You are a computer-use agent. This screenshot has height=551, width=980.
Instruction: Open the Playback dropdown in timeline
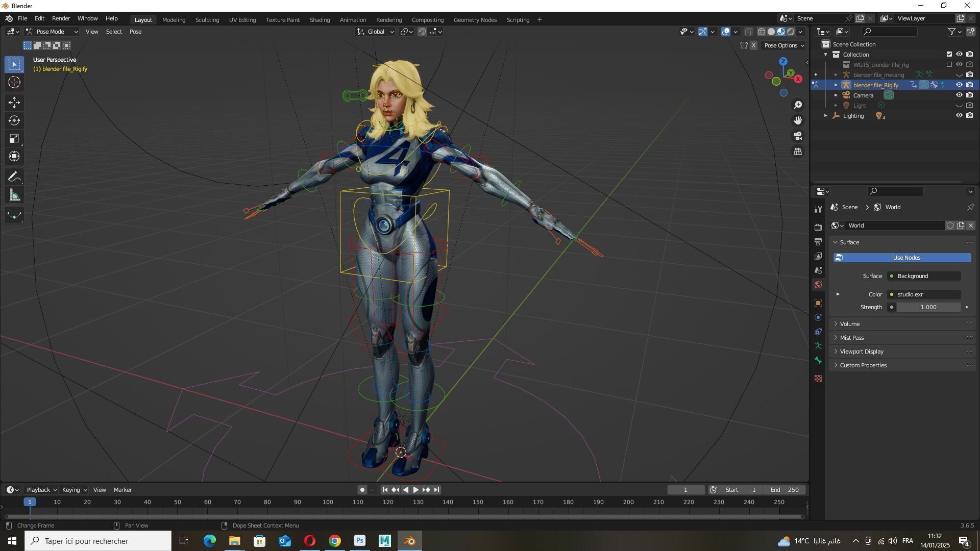pos(41,490)
